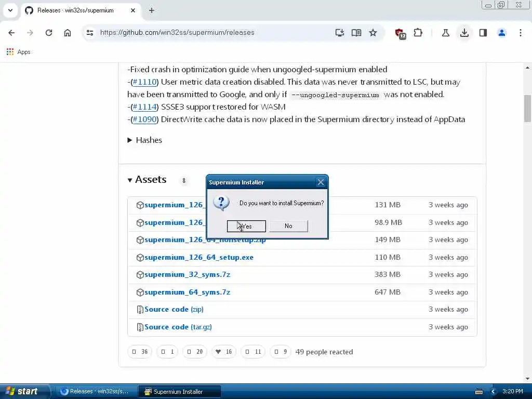The width and height of the screenshot is (532, 399).
Task: Click the heart reaction with 16
Action: (x=224, y=352)
